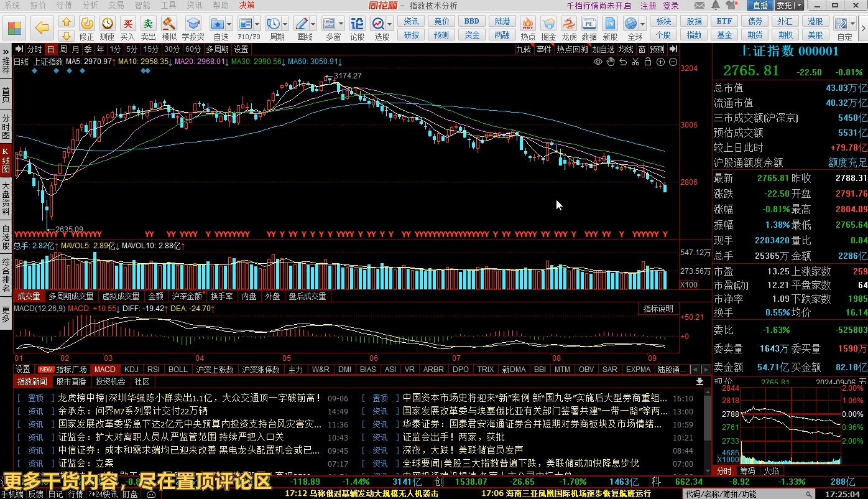The width and height of the screenshot is (868, 499).
Task: Click the zoom out minus icon on chart
Action: tap(673, 62)
